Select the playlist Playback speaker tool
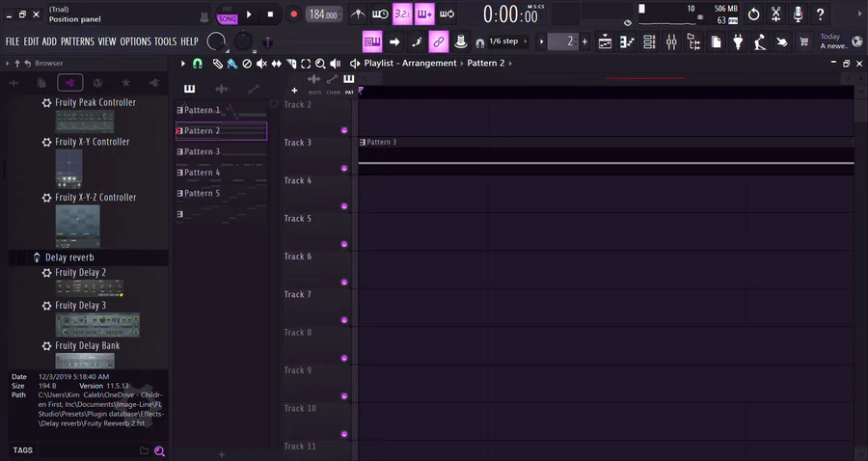Image resolution: width=868 pixels, height=461 pixels. pos(336,64)
